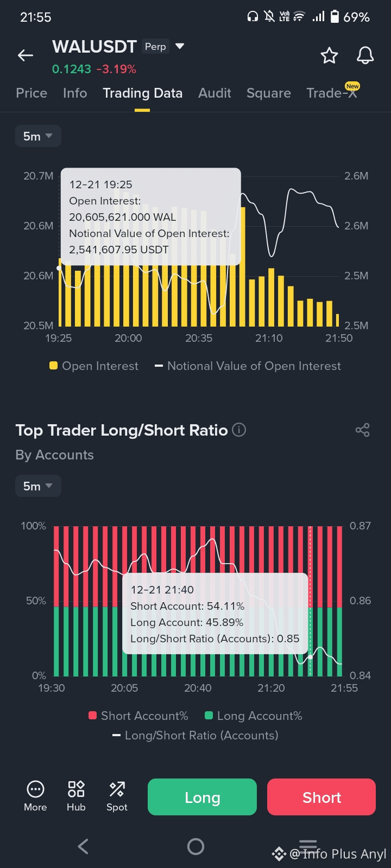Open info icon beside Top Trader Ratio

pos(239,430)
